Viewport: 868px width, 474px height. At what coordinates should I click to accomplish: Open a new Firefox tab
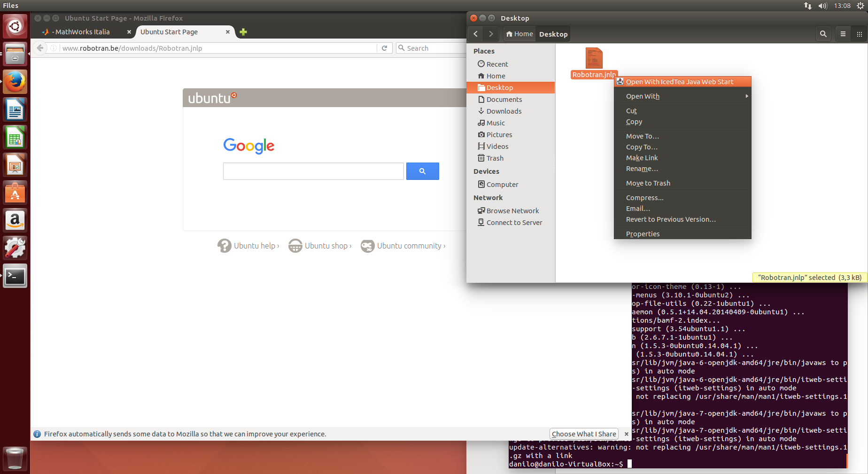[243, 32]
